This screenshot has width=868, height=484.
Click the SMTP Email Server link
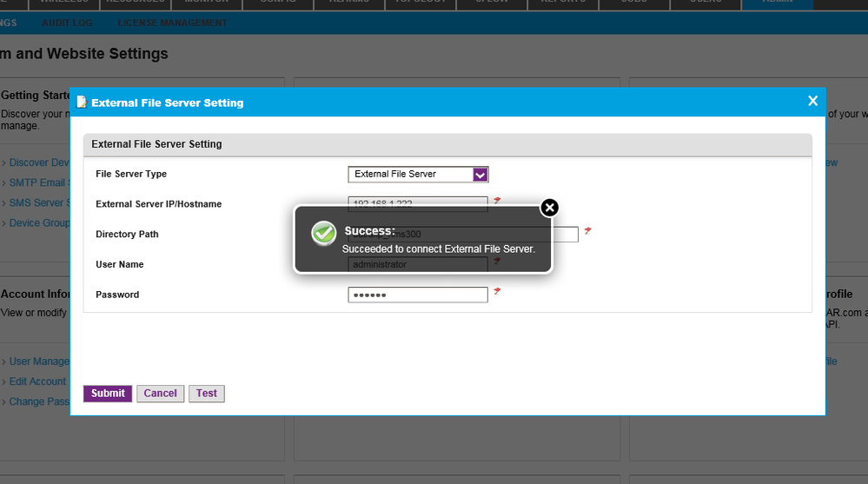37,182
